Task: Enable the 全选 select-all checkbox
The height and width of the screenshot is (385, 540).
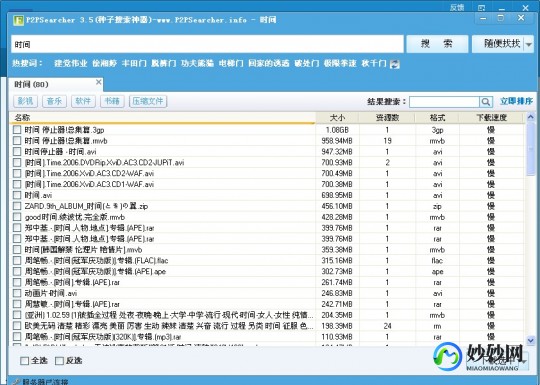Action: pos(24,361)
